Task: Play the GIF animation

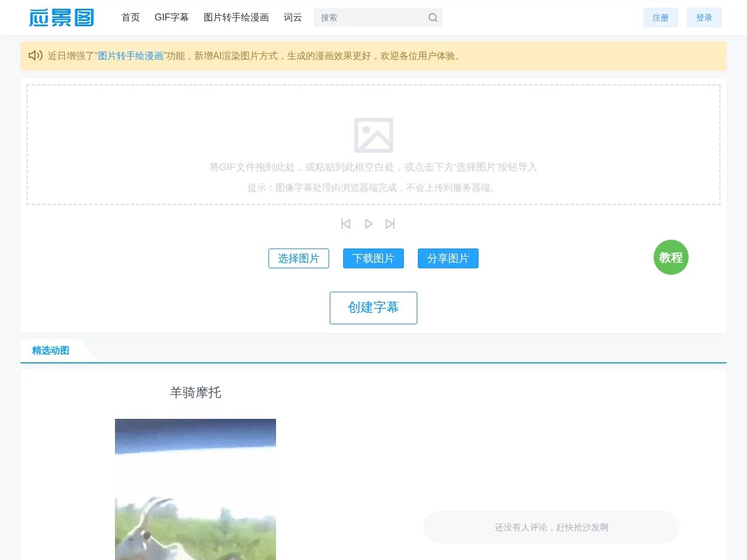Action: 368,223
